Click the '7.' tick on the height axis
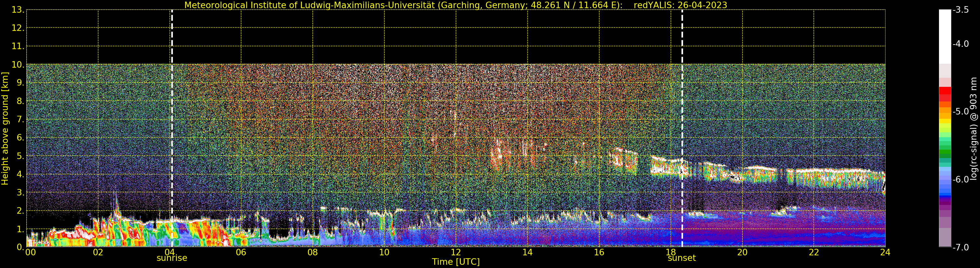The height and width of the screenshot is (268, 980). click(x=21, y=119)
